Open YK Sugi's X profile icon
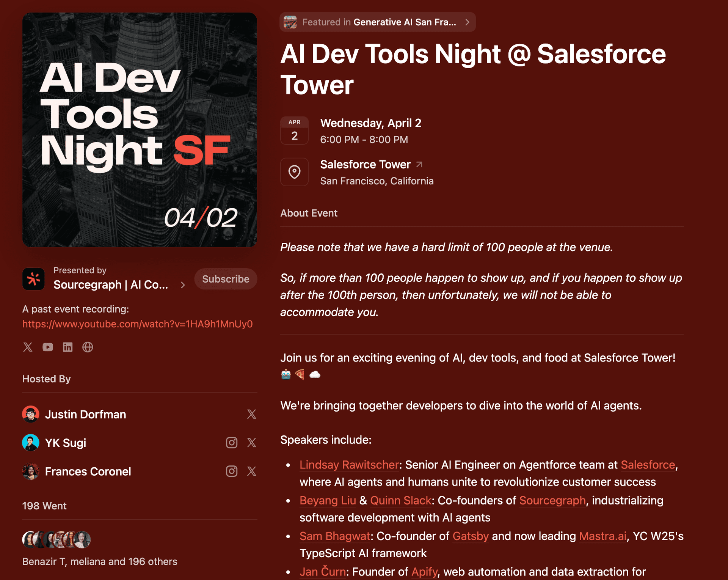The height and width of the screenshot is (580, 728). click(251, 442)
